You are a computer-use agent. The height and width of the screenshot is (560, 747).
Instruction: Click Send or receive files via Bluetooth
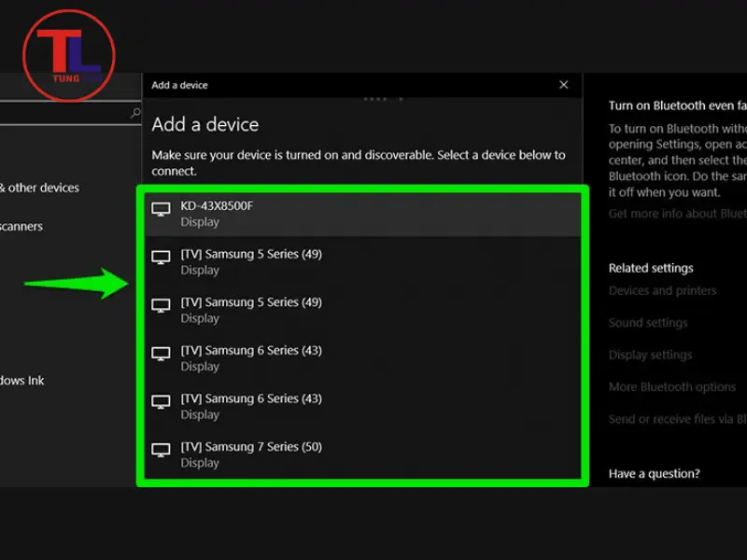(x=677, y=419)
